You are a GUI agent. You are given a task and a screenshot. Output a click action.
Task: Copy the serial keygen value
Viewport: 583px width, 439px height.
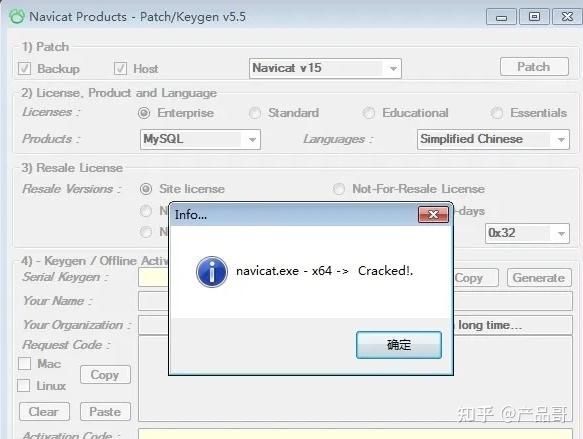(476, 278)
